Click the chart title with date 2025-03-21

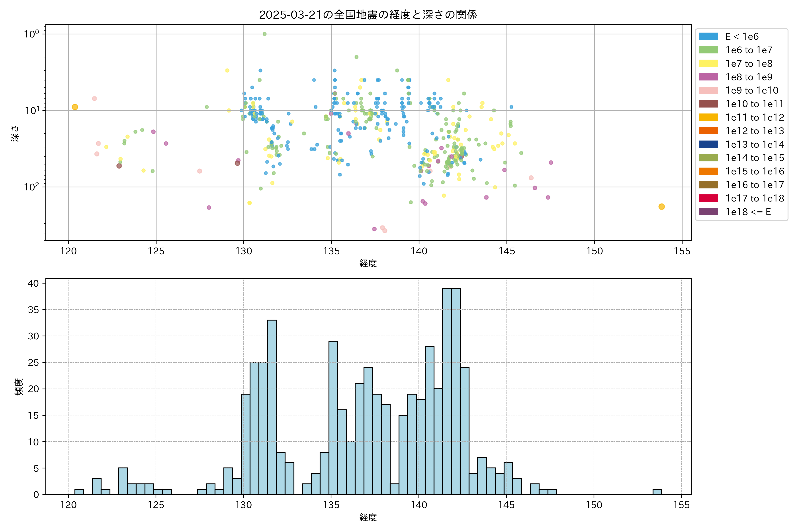(368, 15)
